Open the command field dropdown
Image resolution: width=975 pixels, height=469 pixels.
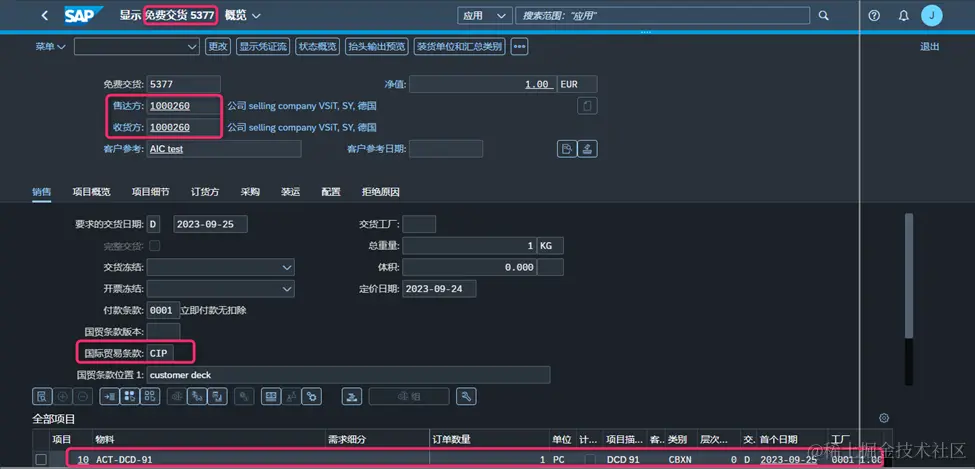pyautogui.click(x=192, y=47)
